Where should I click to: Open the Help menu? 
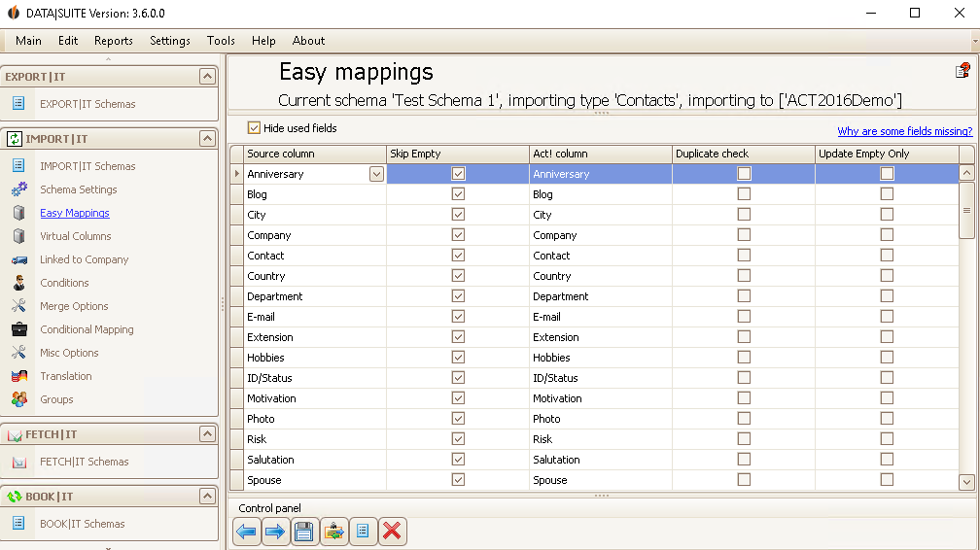tap(263, 41)
